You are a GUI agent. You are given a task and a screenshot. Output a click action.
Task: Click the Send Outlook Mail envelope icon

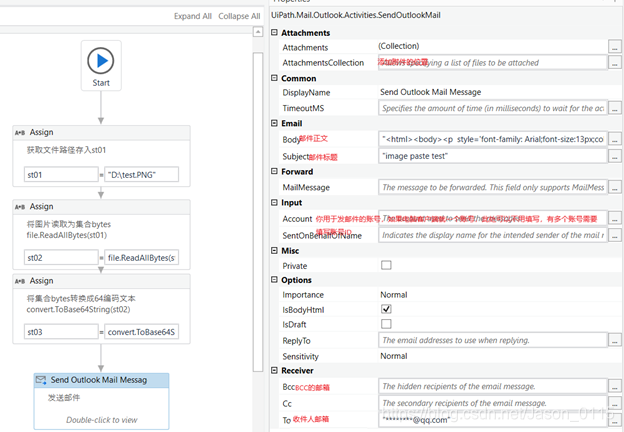click(41, 380)
